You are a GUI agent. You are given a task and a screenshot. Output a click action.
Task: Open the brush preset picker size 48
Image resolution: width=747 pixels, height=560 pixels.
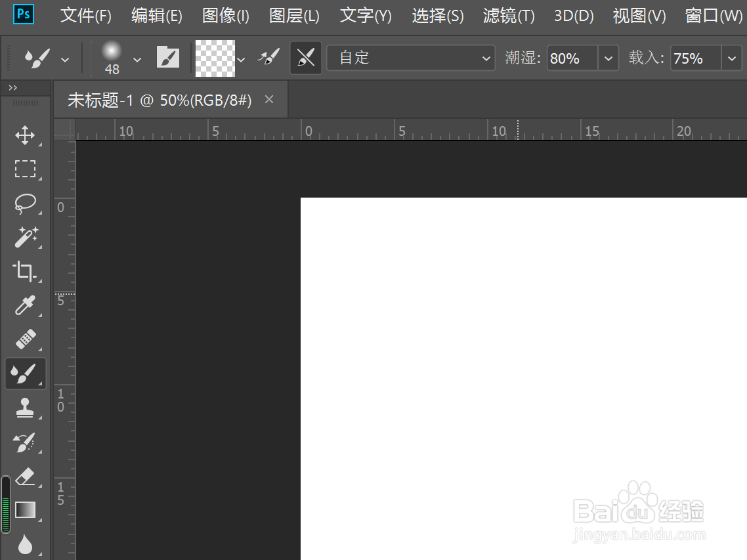click(x=112, y=58)
